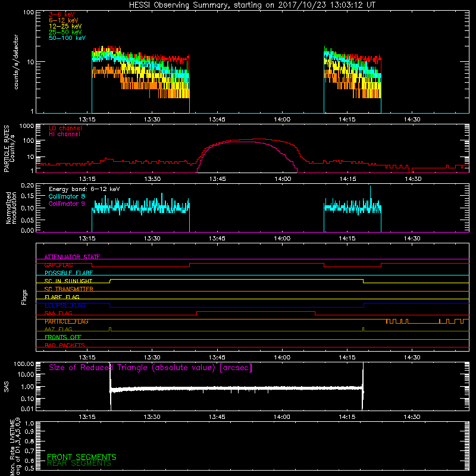
Task: Click the AAZ_FLAG label
Action: [x=58, y=330]
